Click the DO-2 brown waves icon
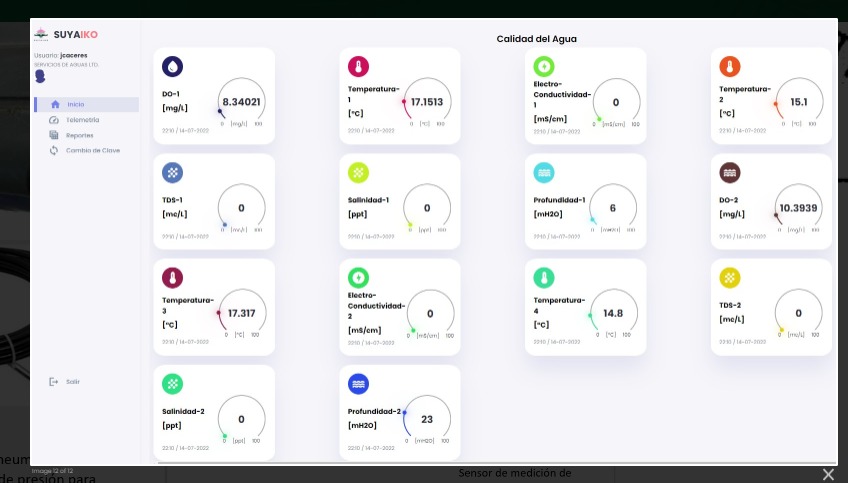 (730, 172)
